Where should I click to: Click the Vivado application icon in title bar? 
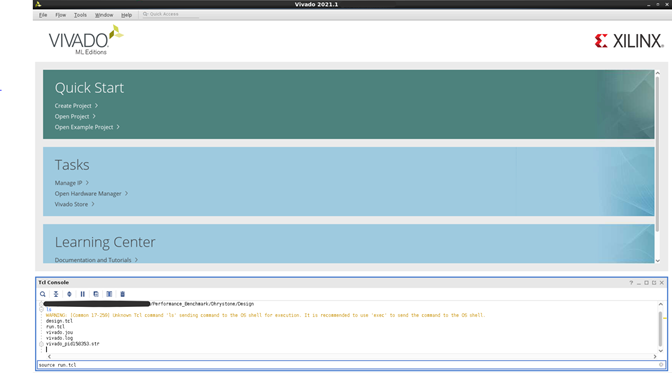pyautogui.click(x=38, y=4)
